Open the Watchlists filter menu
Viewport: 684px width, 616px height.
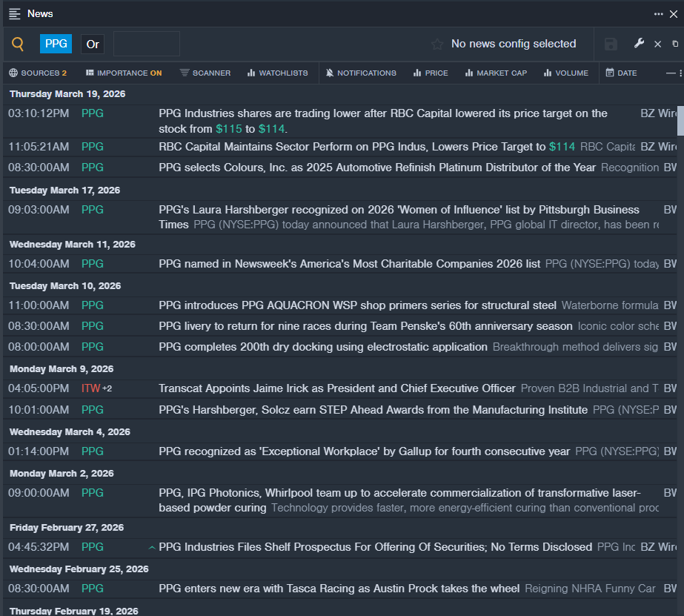tap(277, 73)
